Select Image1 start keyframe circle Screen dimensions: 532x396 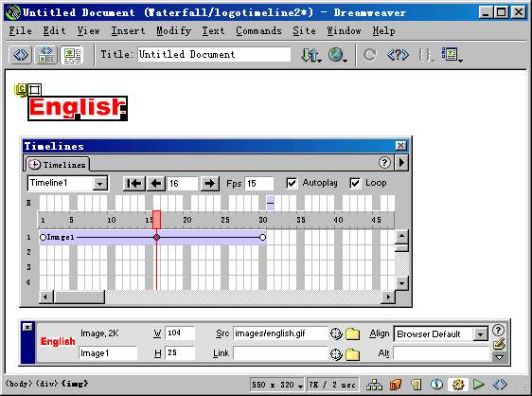coord(43,238)
